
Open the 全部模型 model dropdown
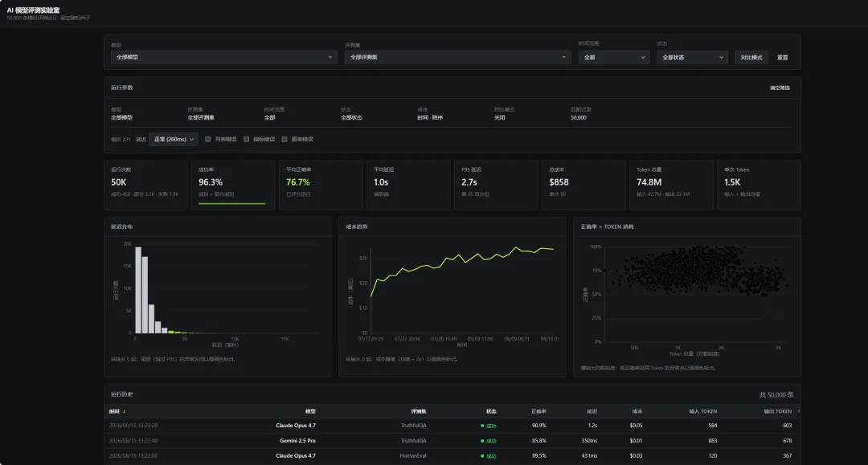click(223, 57)
